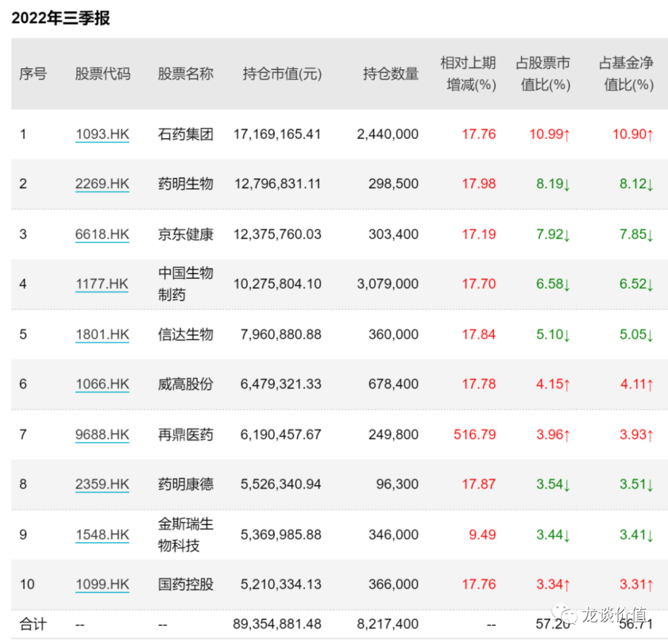The image size is (668, 644).
Task: Click the 股票代码 column header
Action: click(103, 74)
